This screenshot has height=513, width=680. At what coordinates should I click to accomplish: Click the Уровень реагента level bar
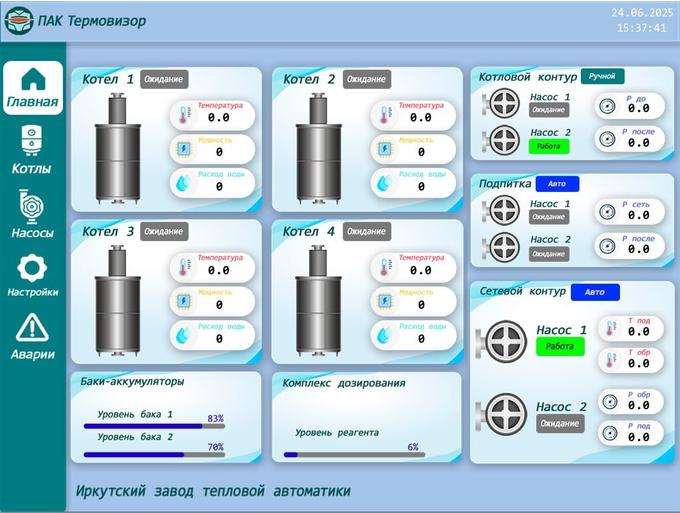pyautogui.click(x=354, y=454)
